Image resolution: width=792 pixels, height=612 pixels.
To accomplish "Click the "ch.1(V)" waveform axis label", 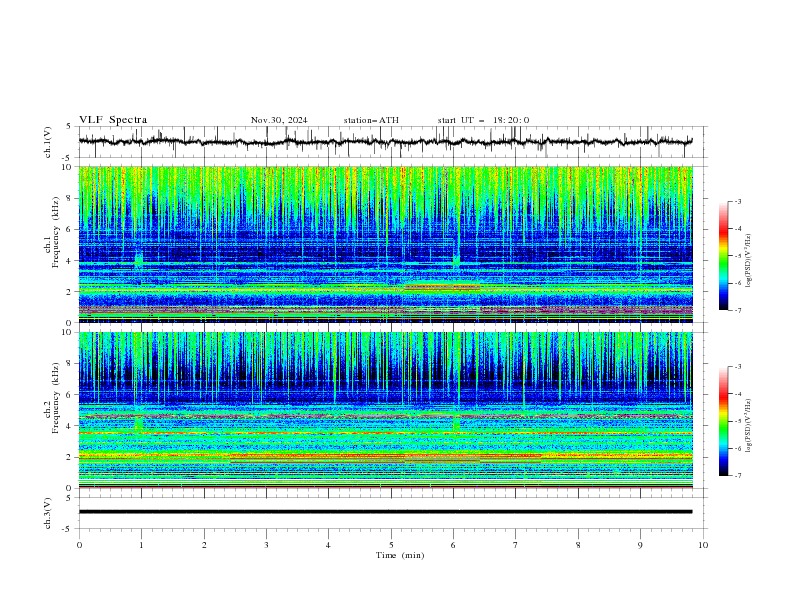I will (x=48, y=142).
